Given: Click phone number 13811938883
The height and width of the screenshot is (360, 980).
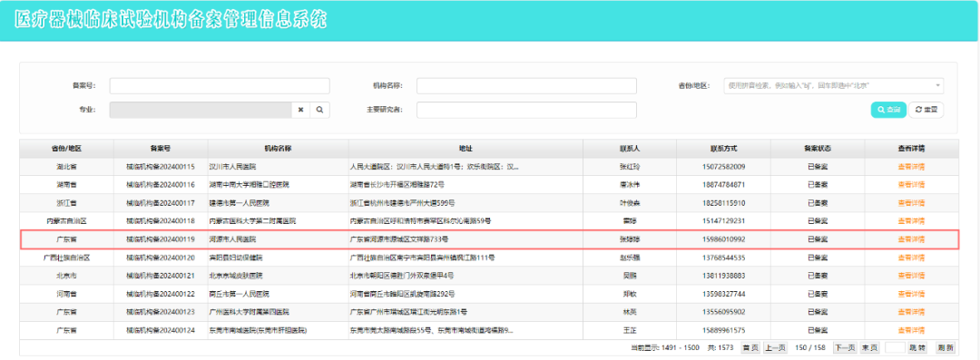Looking at the screenshot, I should (724, 276).
